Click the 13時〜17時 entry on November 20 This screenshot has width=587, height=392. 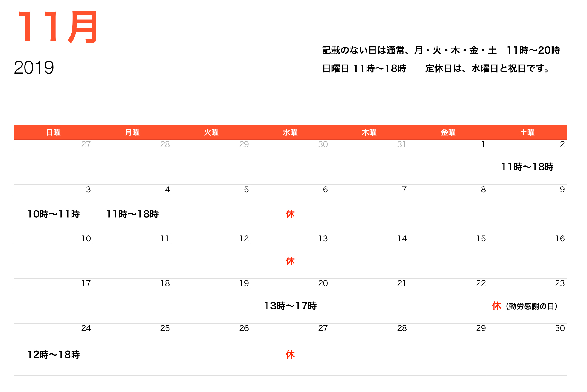point(290,306)
